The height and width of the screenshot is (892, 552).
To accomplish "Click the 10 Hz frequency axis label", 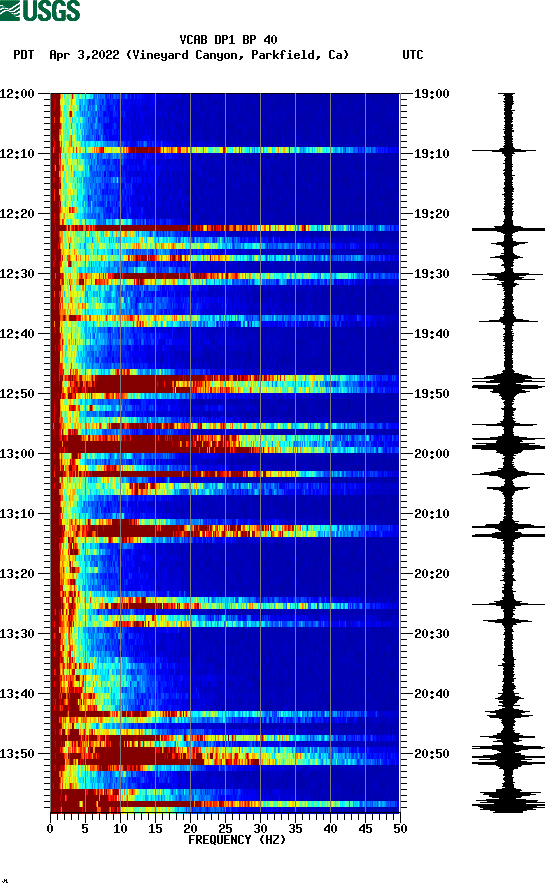I will 120,829.
